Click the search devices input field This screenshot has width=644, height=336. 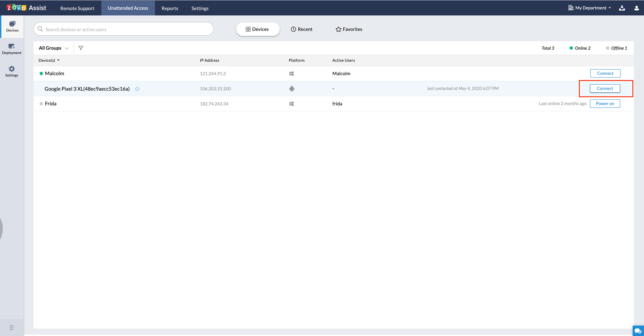(123, 29)
